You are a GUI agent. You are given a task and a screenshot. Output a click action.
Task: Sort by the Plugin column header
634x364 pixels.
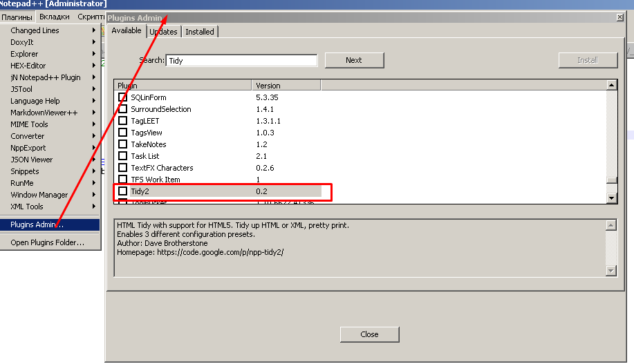[183, 85]
